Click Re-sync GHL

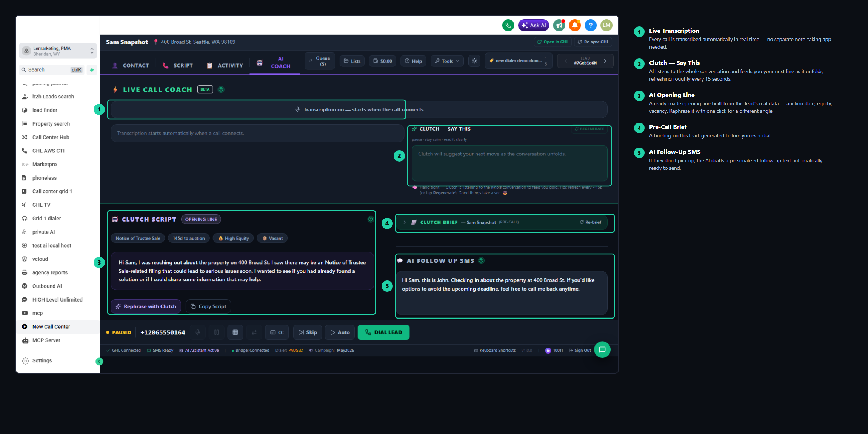click(593, 42)
